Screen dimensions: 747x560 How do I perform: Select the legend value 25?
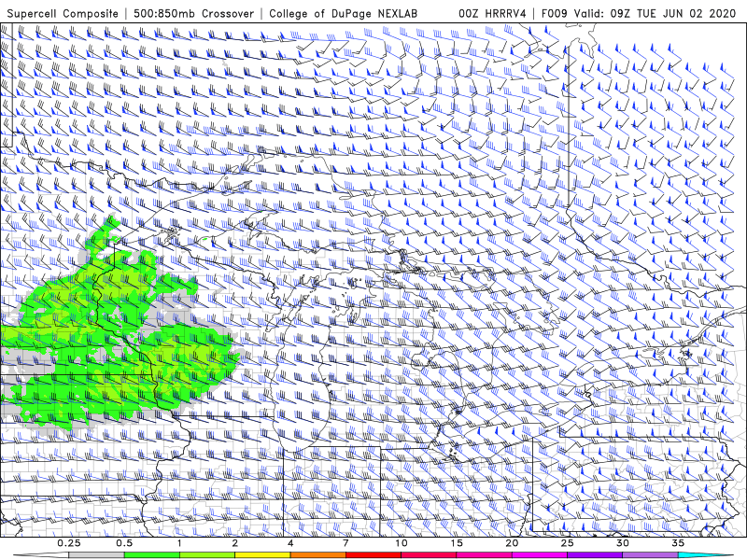click(x=568, y=543)
